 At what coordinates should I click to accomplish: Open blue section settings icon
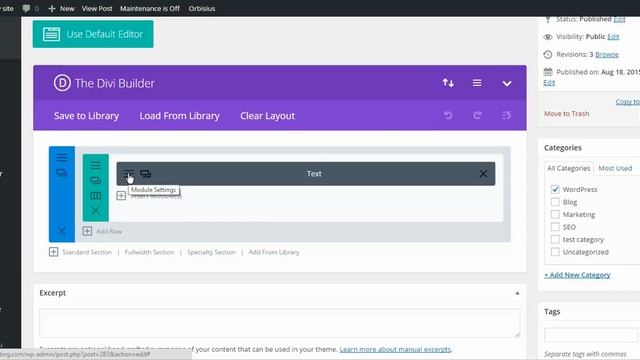62,158
